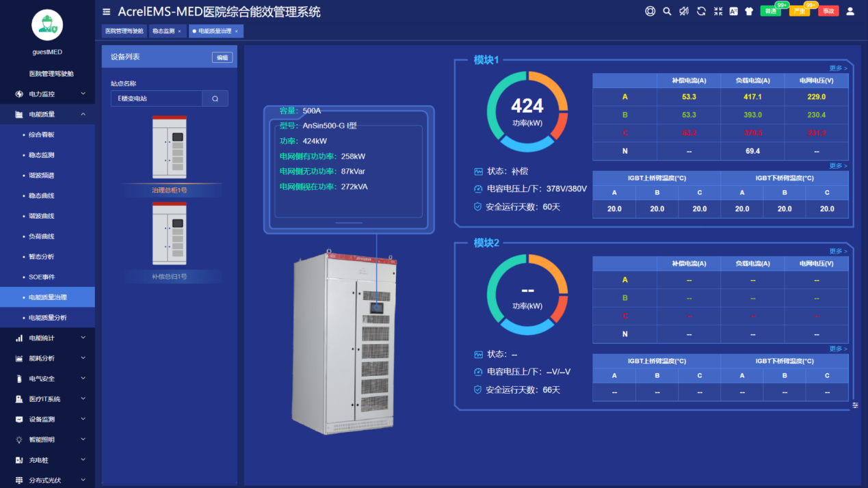The width and height of the screenshot is (868, 488).
Task: Open the yellow 严重 alarm badge
Action: 800,11
